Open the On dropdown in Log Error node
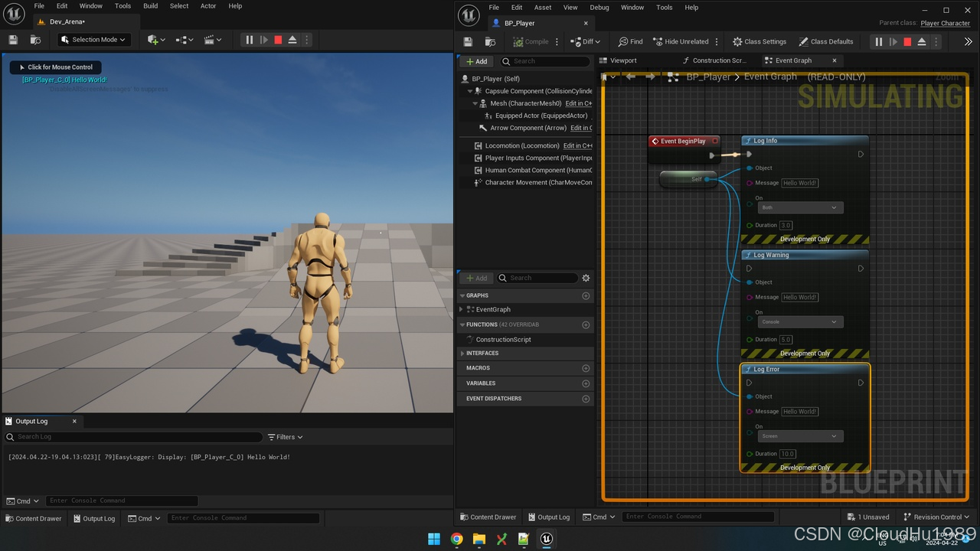 800,436
